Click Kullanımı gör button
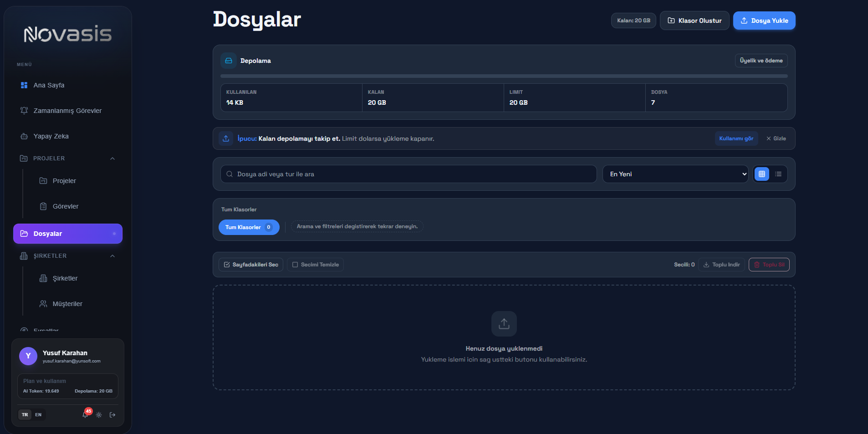The width and height of the screenshot is (868, 434). tap(736, 138)
